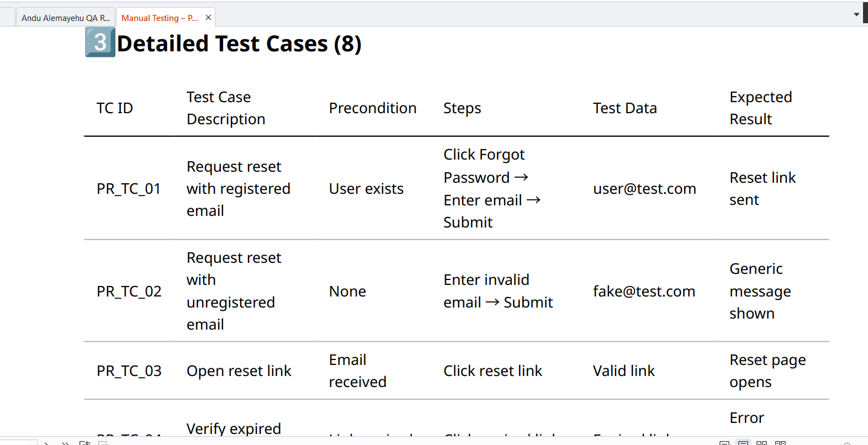Image resolution: width=868 pixels, height=445 pixels.
Task: Click the page copy icon in bottom bar
Action: pos(103,442)
